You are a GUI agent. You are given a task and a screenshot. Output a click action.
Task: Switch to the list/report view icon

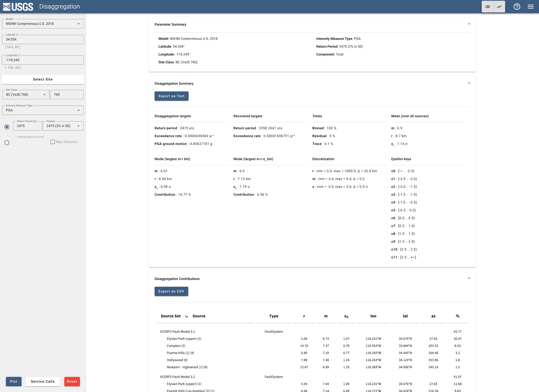(x=487, y=7)
